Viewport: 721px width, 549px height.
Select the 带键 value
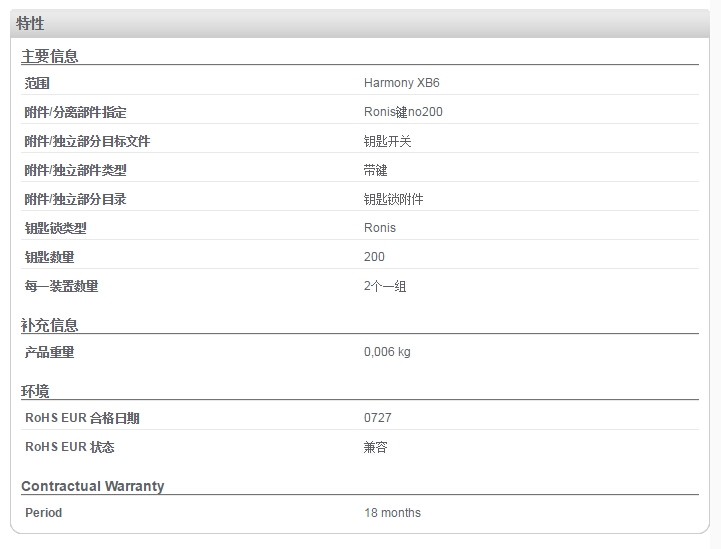[x=375, y=170]
